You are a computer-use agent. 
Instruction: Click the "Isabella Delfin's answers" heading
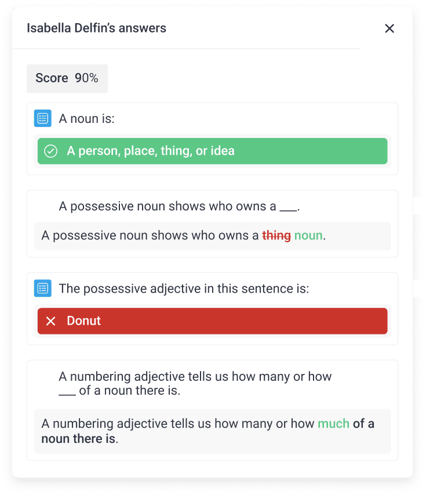[96, 28]
